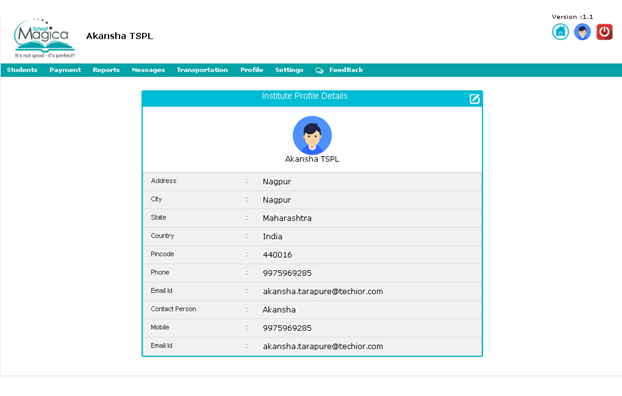Screen dimensions: 622x396
Task: Edit the Institute Profile Details with pencil icon
Action: [x=474, y=99]
